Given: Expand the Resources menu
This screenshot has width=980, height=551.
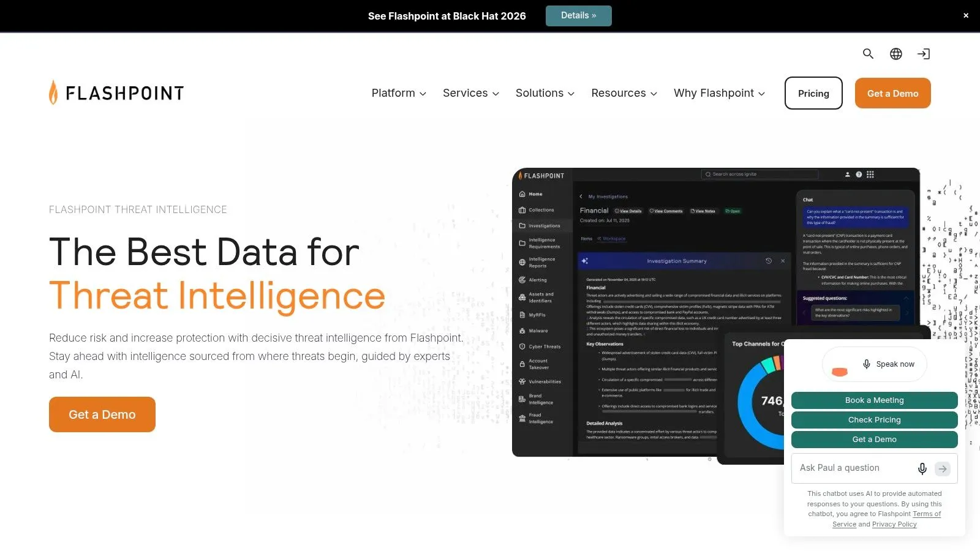Looking at the screenshot, I should (624, 93).
